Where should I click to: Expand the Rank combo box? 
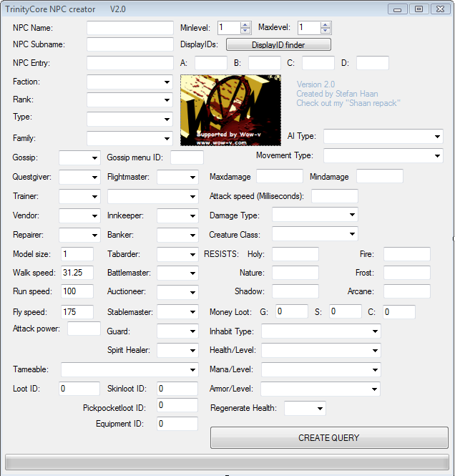coord(129,100)
